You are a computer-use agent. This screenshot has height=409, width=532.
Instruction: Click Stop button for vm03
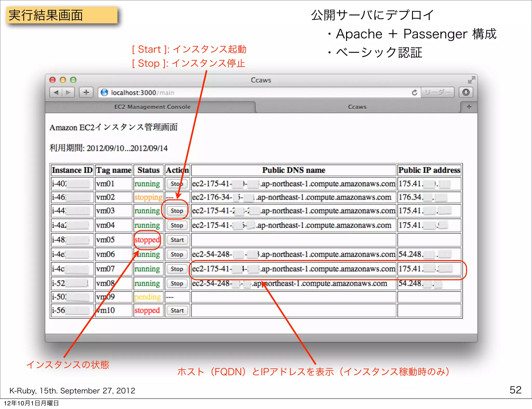177,211
